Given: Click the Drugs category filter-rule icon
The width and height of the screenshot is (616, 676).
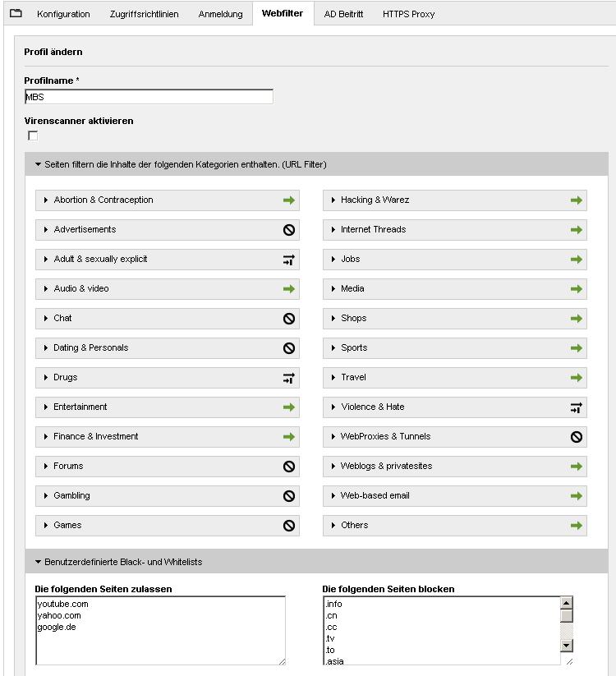Looking at the screenshot, I should click(x=289, y=378).
